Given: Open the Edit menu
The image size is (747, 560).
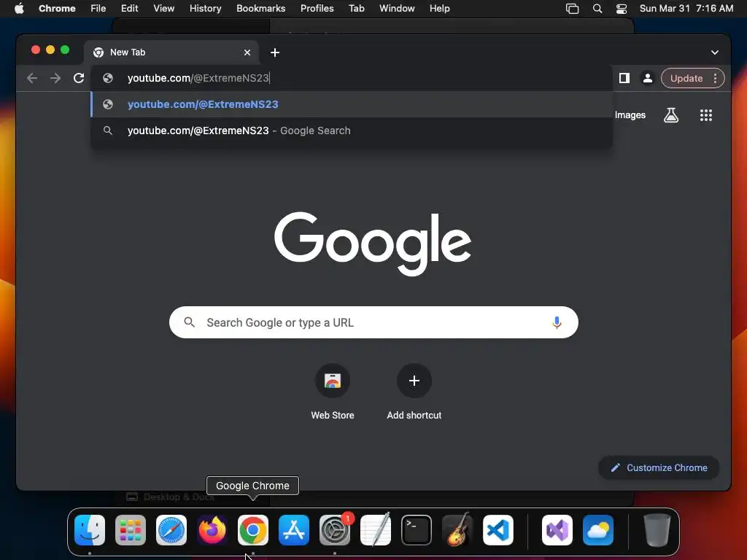Looking at the screenshot, I should 130,9.
